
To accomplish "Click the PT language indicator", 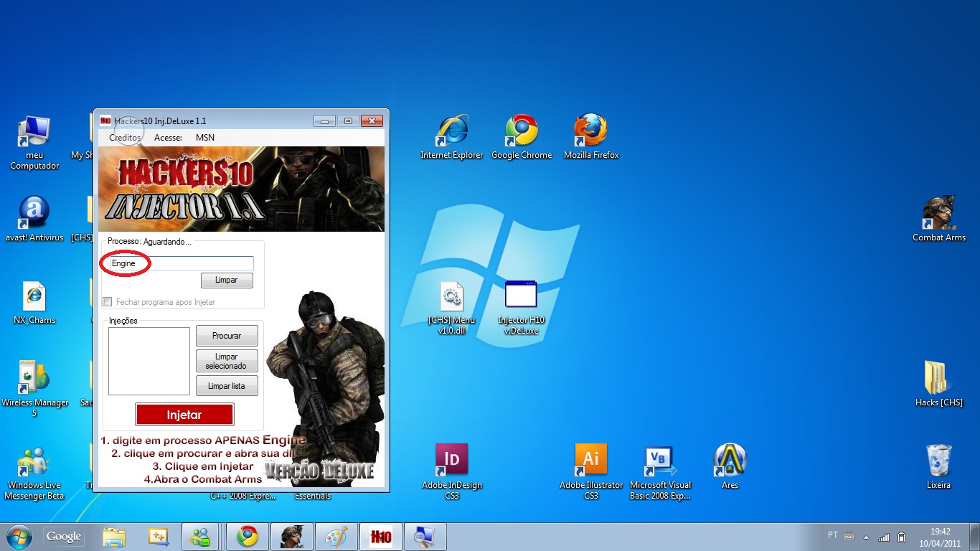I will coord(832,535).
